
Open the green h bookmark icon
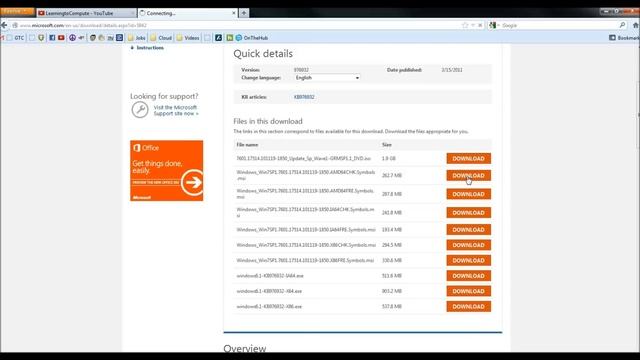(229, 38)
